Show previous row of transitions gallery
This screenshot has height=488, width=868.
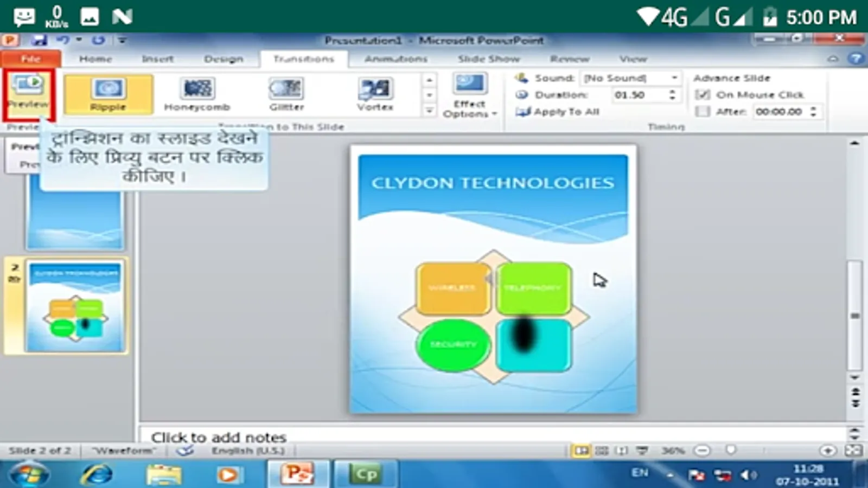point(429,80)
